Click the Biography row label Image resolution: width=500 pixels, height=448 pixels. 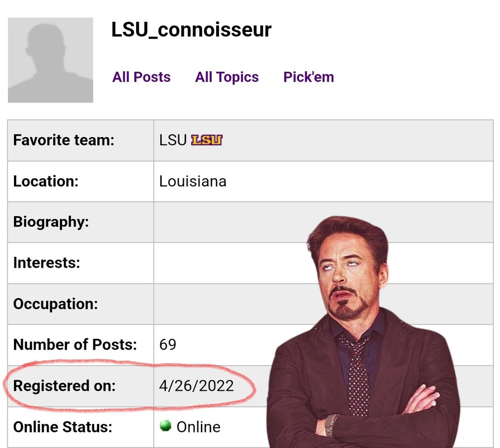[51, 222]
